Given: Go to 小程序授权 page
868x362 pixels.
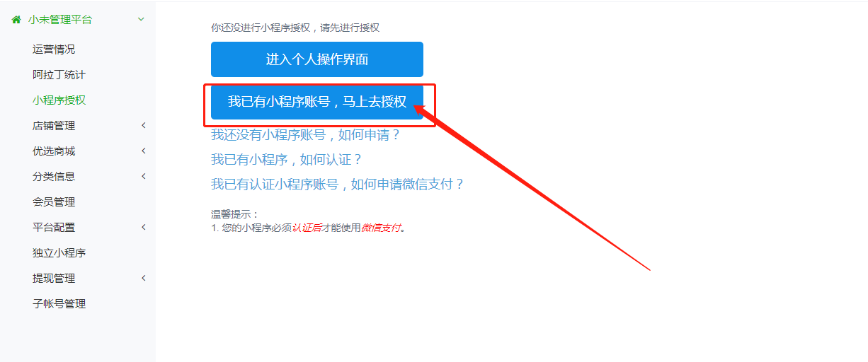Looking at the screenshot, I should (59, 100).
